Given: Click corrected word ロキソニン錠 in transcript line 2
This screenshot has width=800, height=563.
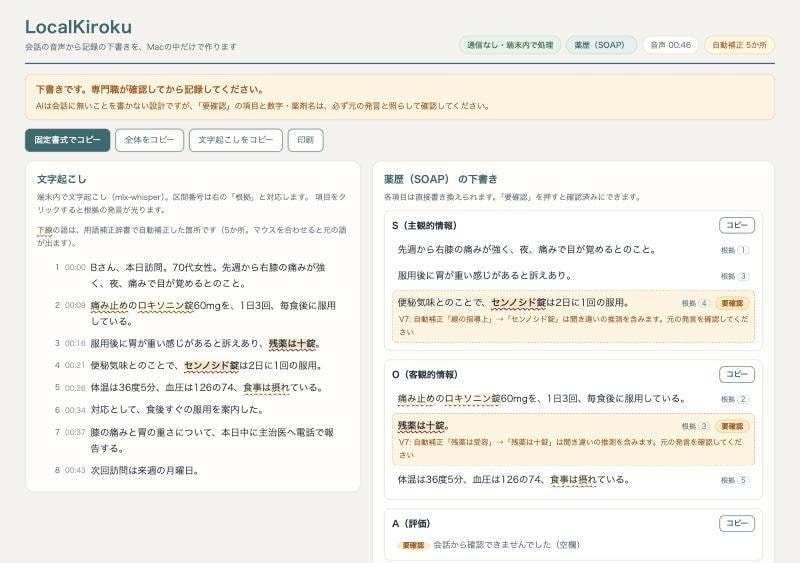Looking at the screenshot, I should coord(165,305).
